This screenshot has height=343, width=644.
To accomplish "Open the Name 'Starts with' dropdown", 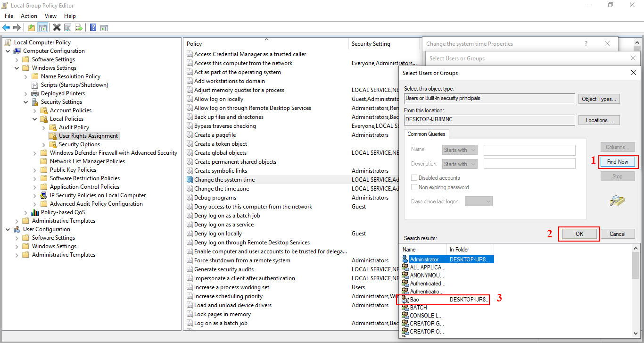I will coord(460,150).
